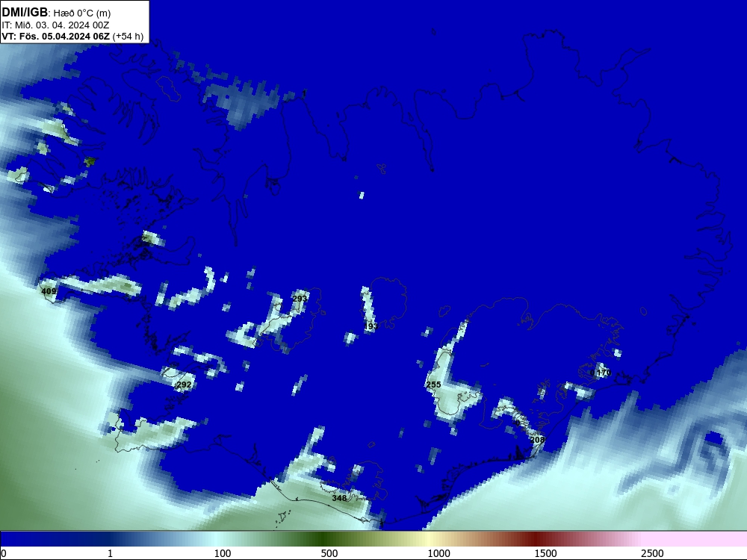This screenshot has height=560, width=747.
Task: Click the 1 tick label on color scale
Action: [x=110, y=553]
